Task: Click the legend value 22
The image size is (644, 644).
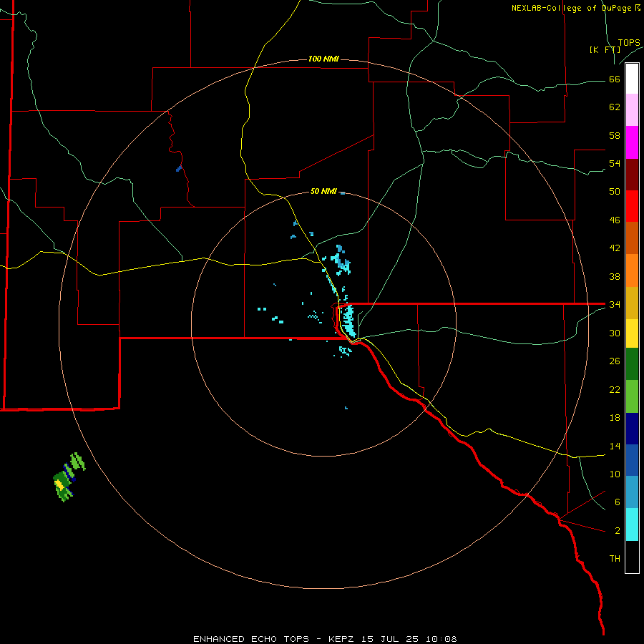Action: click(615, 389)
